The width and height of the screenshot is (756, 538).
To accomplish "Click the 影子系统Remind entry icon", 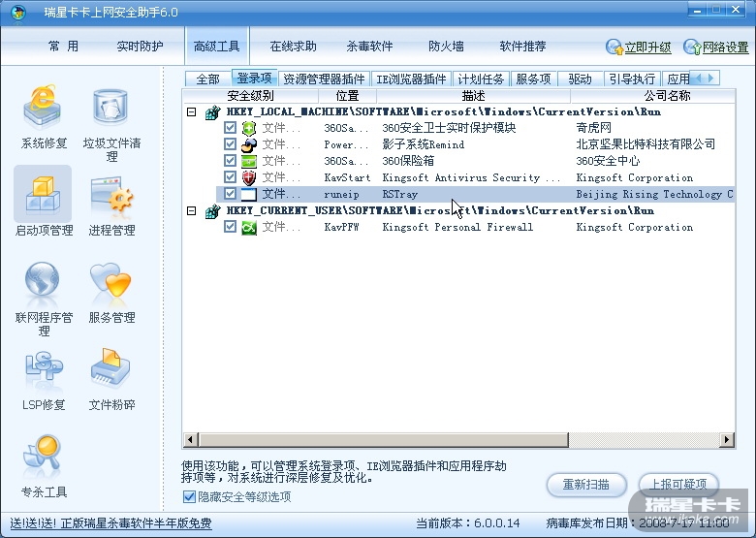I will click(x=249, y=144).
